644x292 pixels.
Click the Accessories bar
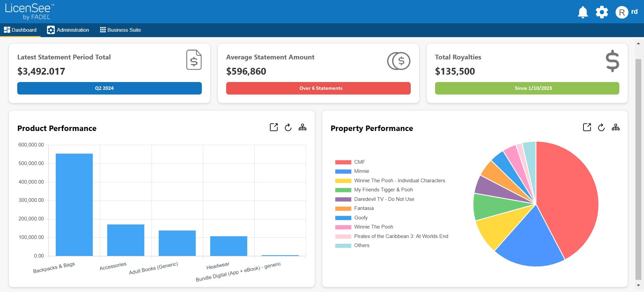click(126, 240)
